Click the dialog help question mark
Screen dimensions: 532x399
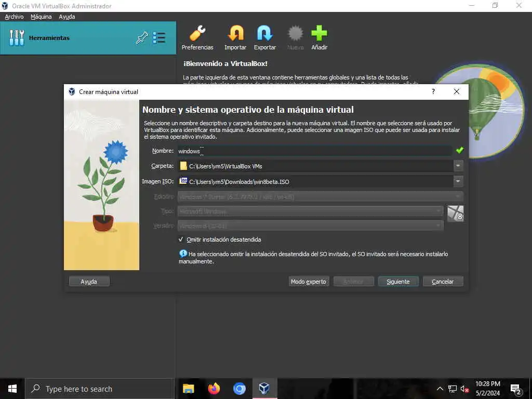[x=433, y=91]
